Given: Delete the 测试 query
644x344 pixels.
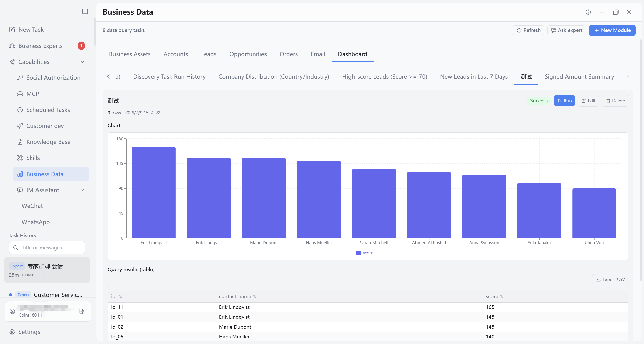Looking at the screenshot, I should pos(615,101).
